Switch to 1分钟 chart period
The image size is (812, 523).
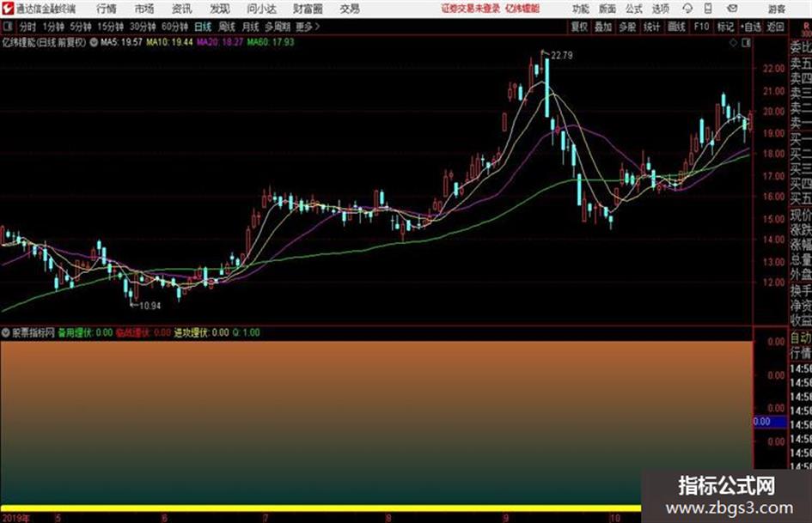[x=52, y=27]
